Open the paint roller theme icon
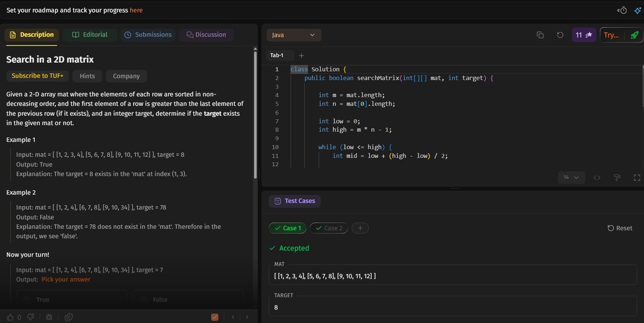 pyautogui.click(x=617, y=177)
